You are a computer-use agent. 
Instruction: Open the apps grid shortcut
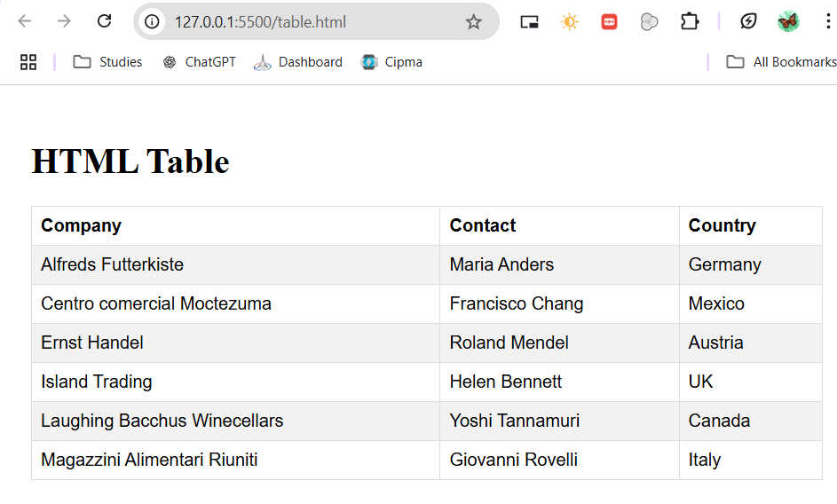tap(28, 62)
